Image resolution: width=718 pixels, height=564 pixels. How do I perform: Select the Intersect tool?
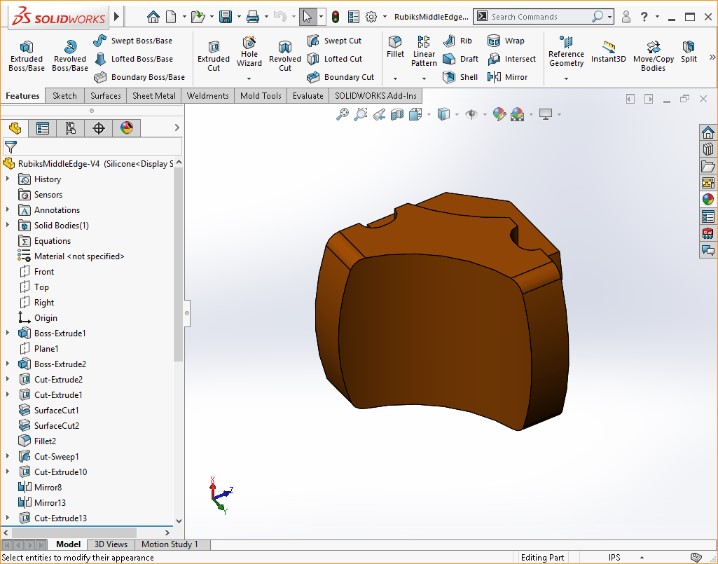511,59
